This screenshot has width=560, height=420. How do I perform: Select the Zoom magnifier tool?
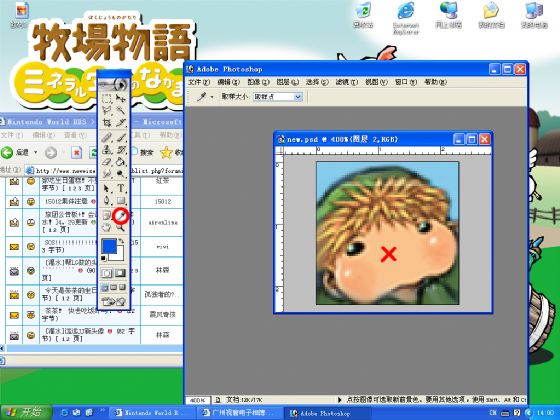click(121, 227)
